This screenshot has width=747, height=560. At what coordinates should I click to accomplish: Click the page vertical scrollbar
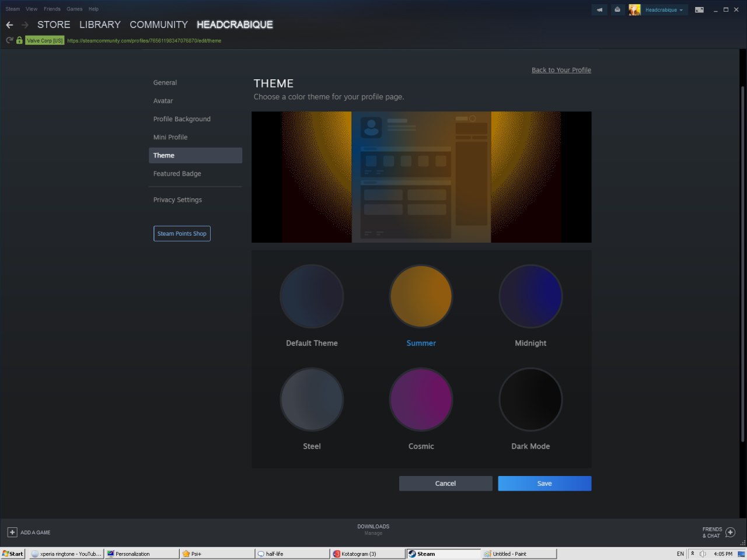pos(743,264)
